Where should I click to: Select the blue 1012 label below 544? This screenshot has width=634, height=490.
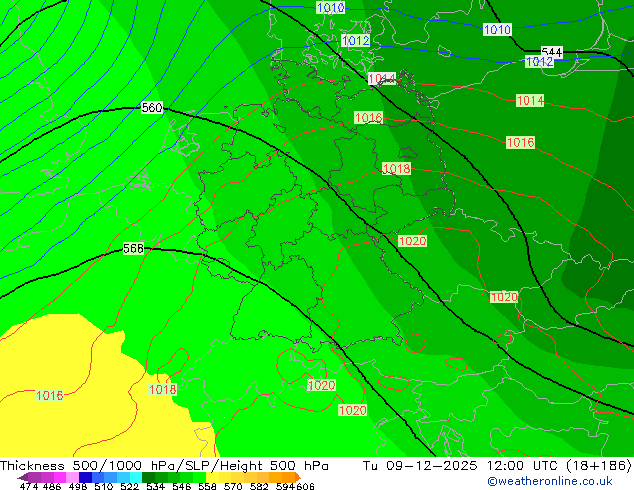539,61
